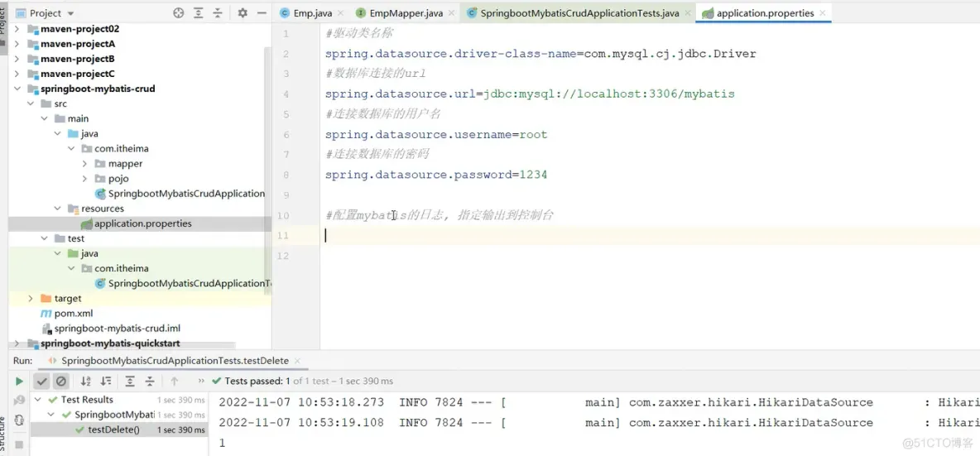The width and height of the screenshot is (980, 456).
Task: Click previous failed test up arrow
Action: tap(175, 381)
